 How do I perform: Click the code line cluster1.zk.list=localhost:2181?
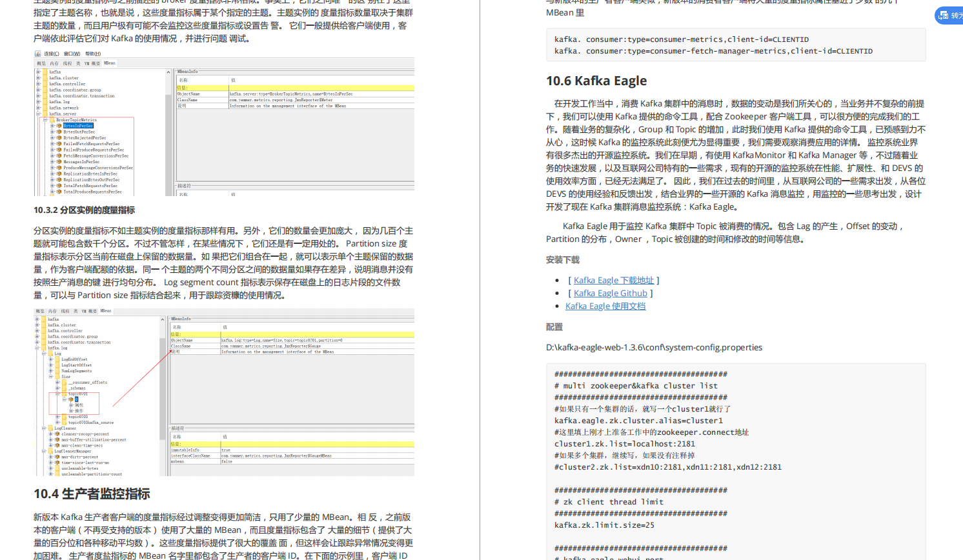coord(625,444)
